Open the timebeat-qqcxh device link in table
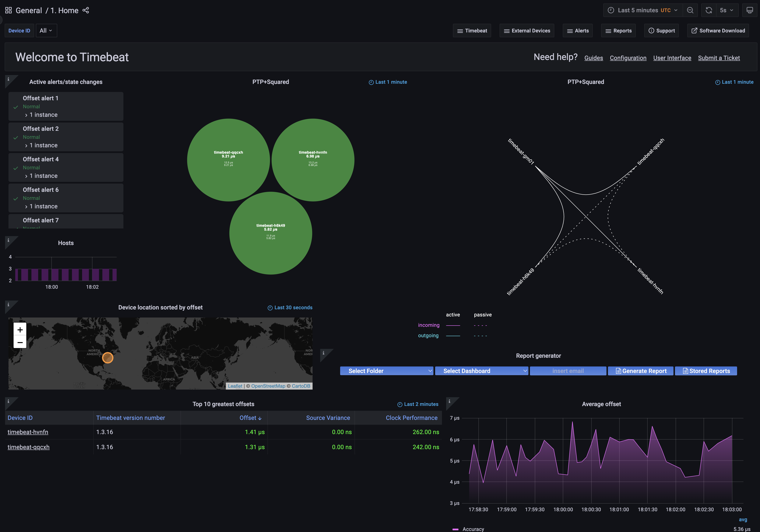This screenshot has height=532, width=760. coord(28,447)
